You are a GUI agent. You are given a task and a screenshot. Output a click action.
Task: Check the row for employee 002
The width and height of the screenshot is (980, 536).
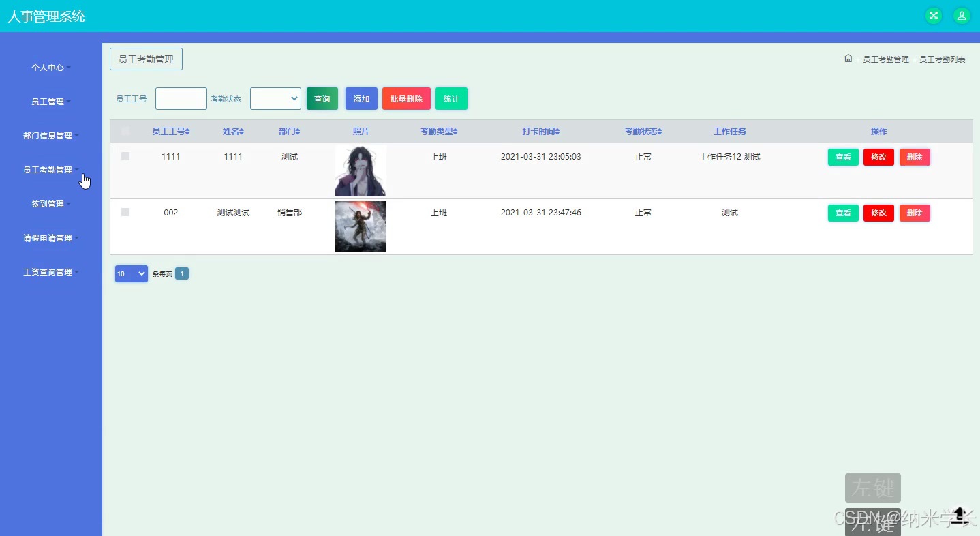(x=125, y=212)
